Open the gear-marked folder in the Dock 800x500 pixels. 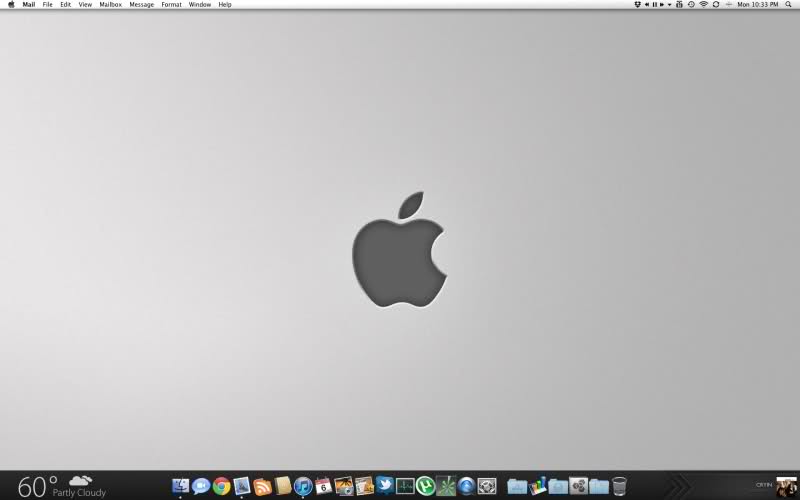(579, 486)
